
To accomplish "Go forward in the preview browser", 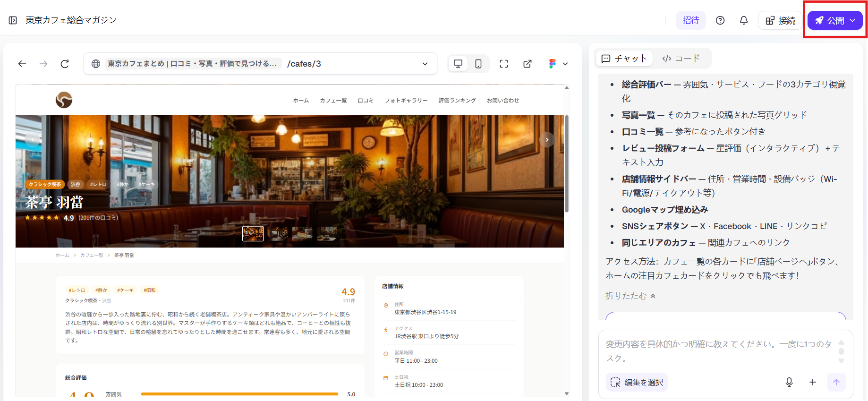I will click(43, 64).
